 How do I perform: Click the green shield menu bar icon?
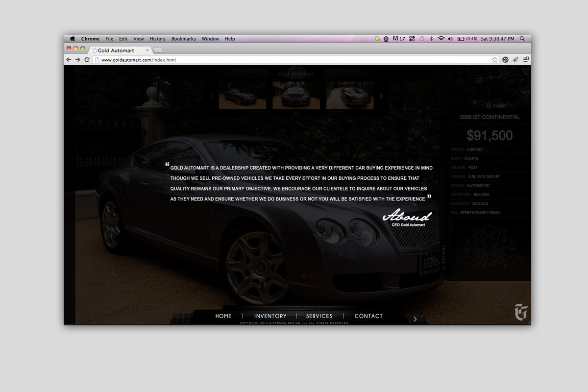pos(377,39)
